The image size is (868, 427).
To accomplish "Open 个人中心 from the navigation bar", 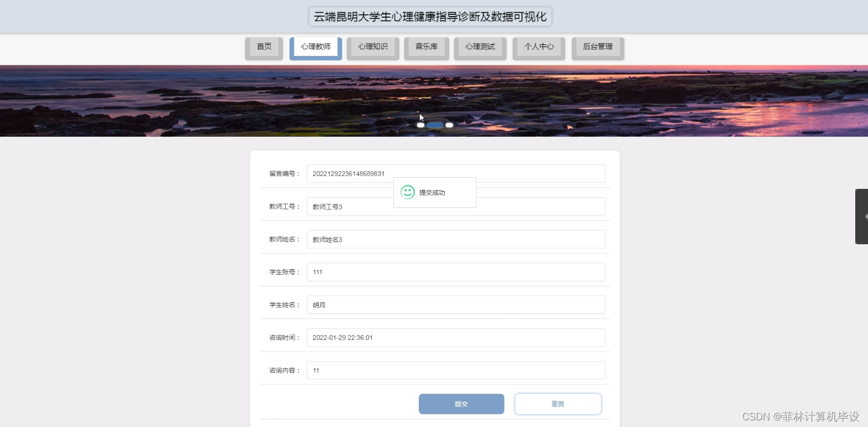I will 538,47.
